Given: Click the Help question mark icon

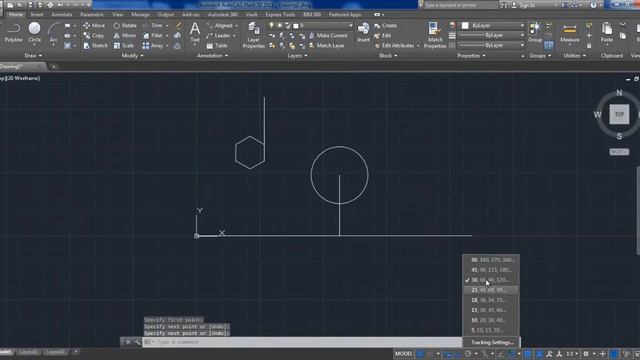Looking at the screenshot, I should tap(594, 5).
